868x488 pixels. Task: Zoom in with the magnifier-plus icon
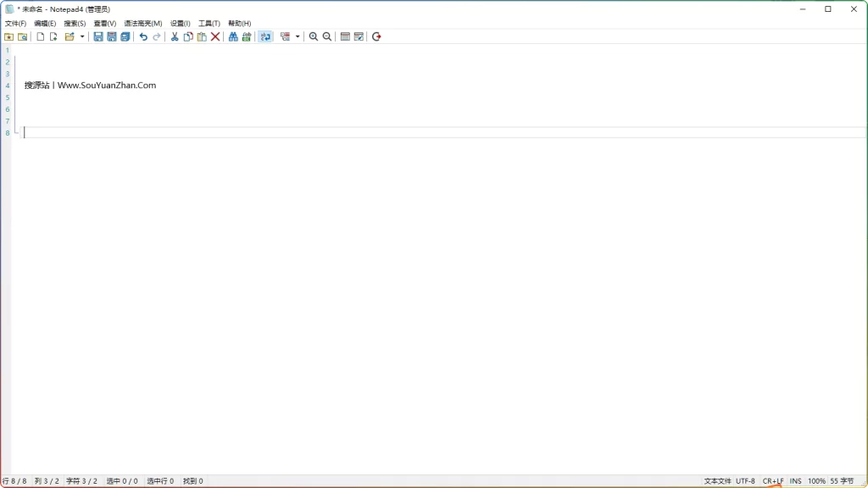313,36
